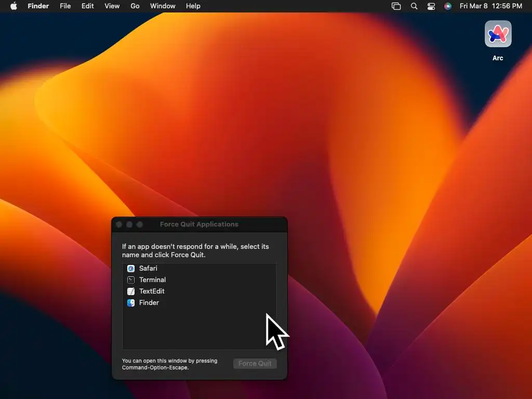Open the View menu
The height and width of the screenshot is (399, 532).
112,6
